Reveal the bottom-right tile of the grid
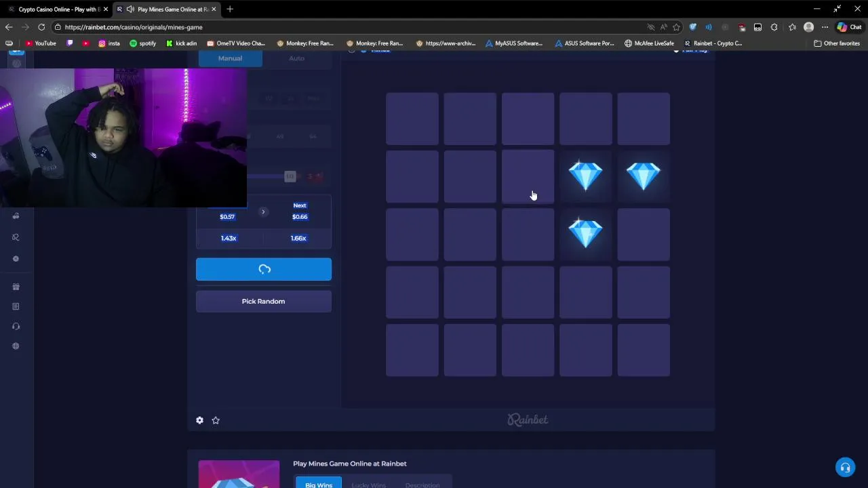The width and height of the screenshot is (868, 488). [x=644, y=350]
